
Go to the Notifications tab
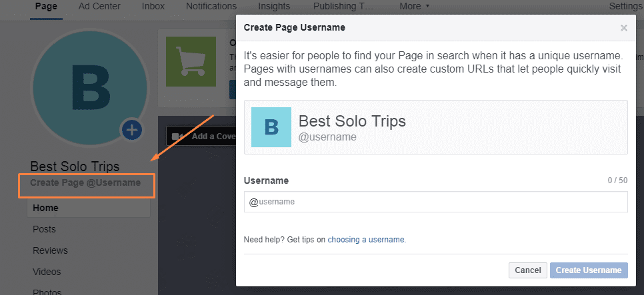click(211, 6)
